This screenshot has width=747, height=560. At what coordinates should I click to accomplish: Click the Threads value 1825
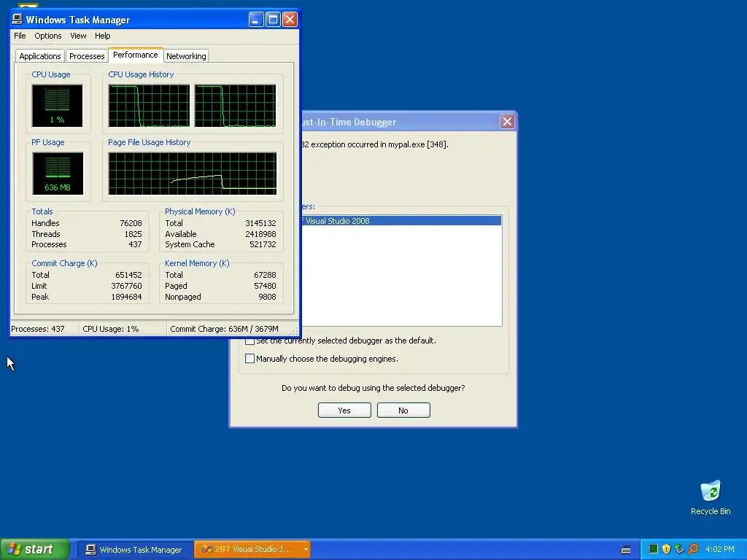tap(133, 234)
